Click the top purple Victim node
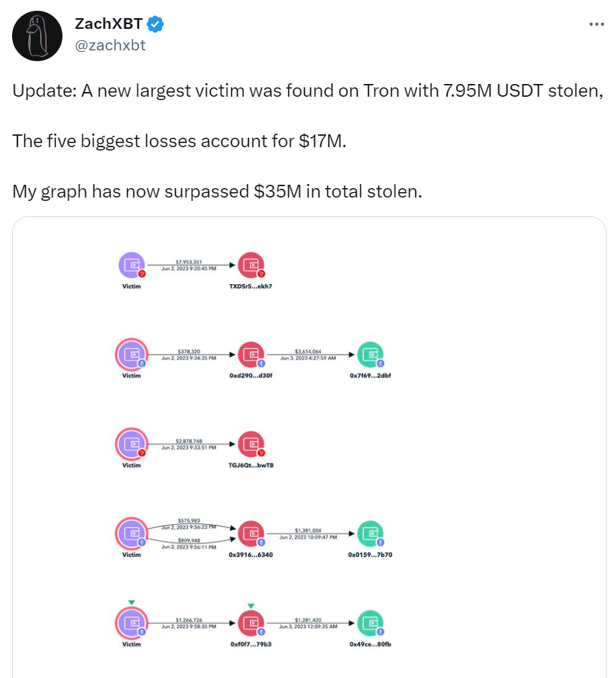 [x=132, y=265]
